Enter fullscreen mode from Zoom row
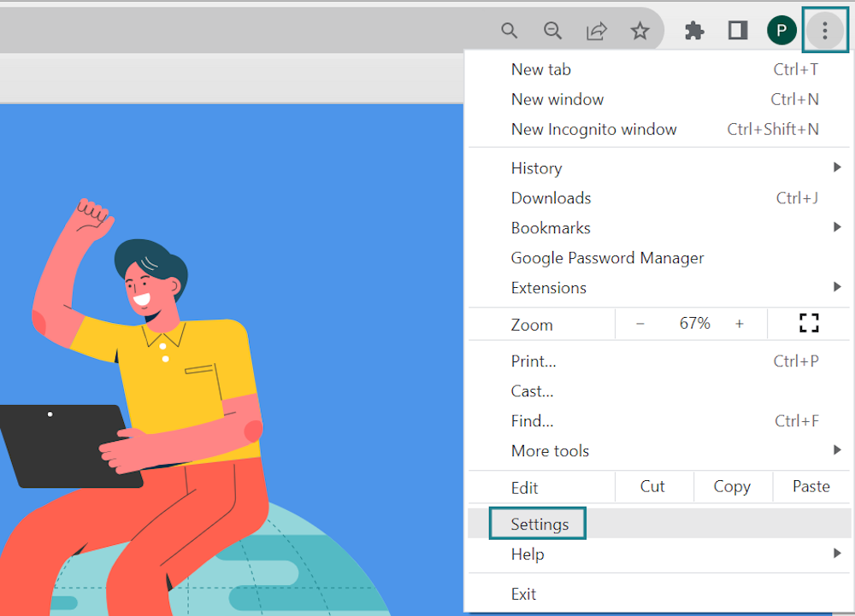 (x=809, y=323)
